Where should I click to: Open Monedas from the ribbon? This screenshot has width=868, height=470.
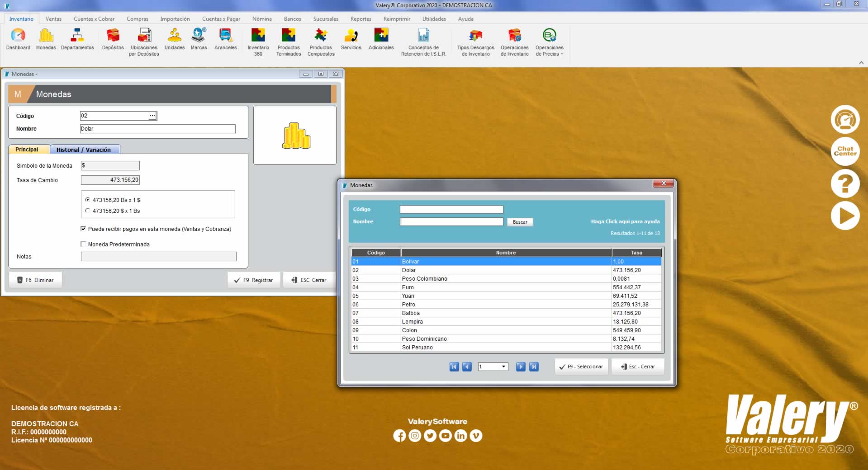click(46, 39)
